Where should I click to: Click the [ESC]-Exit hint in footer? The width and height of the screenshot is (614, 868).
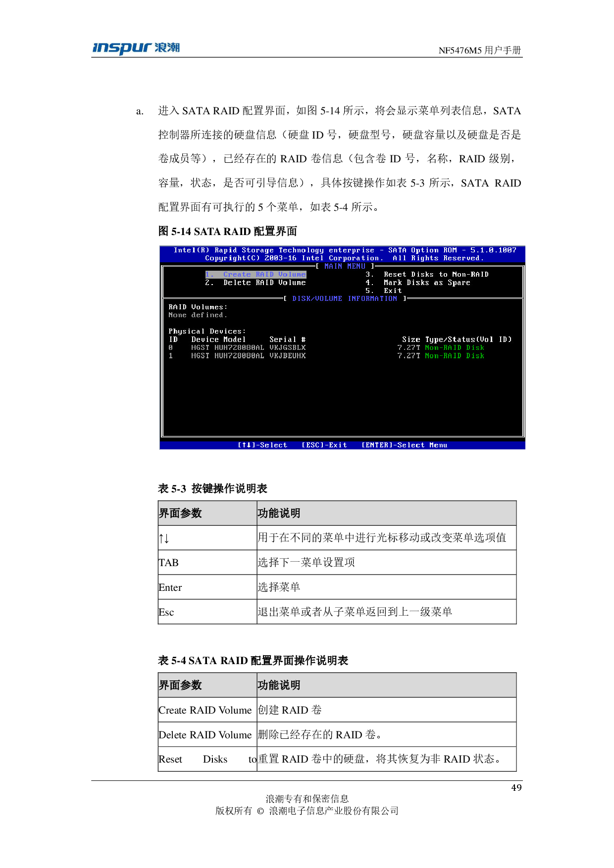tap(324, 445)
